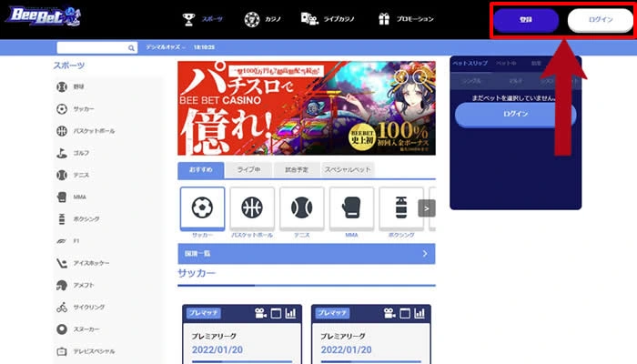Viewport: 637px width, 364px height.
Task: Click the purple 登録 register button
Action: [x=525, y=19]
